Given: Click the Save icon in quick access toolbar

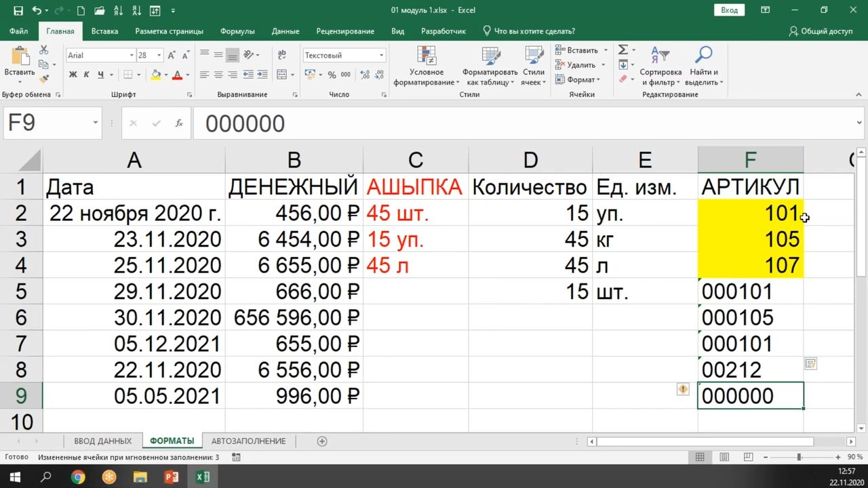Looking at the screenshot, I should pyautogui.click(x=18, y=10).
